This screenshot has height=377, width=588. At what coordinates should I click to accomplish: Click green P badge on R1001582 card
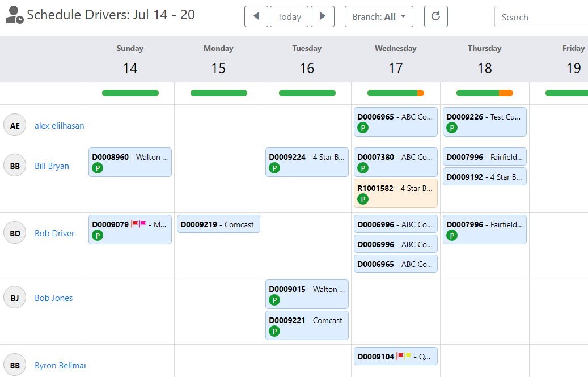point(363,199)
